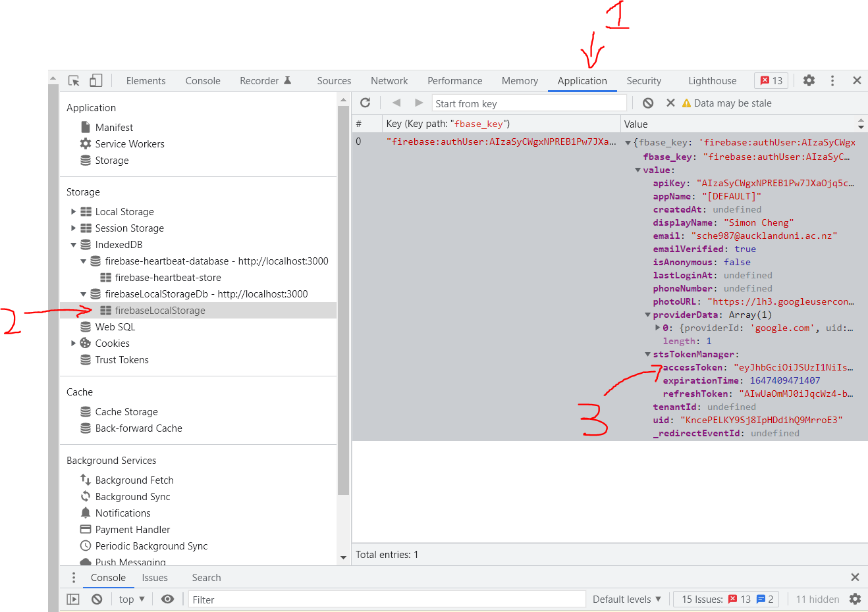Viewport: 868px width, 612px height.
Task: Switch to the Memory tab
Action: coord(520,81)
